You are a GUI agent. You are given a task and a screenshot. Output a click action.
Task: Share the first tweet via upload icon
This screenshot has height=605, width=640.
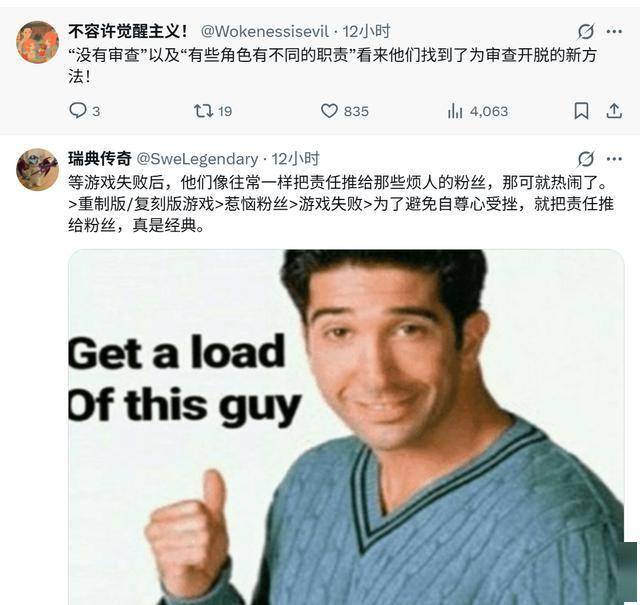tap(613, 111)
